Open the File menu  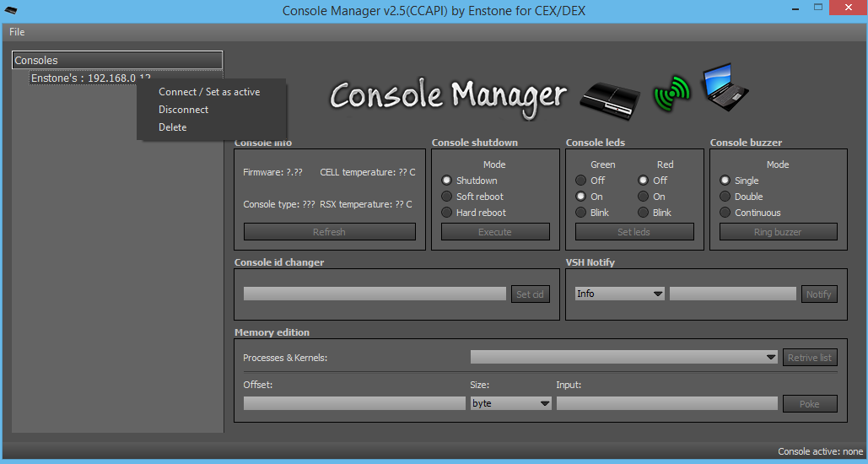[17, 32]
